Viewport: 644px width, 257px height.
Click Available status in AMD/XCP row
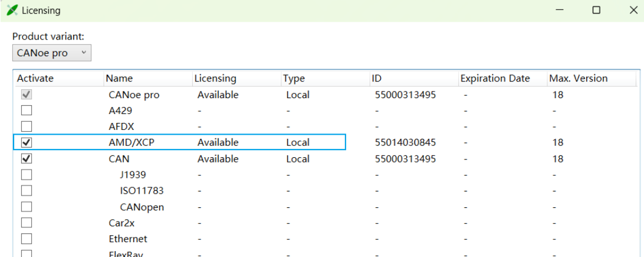tap(218, 143)
